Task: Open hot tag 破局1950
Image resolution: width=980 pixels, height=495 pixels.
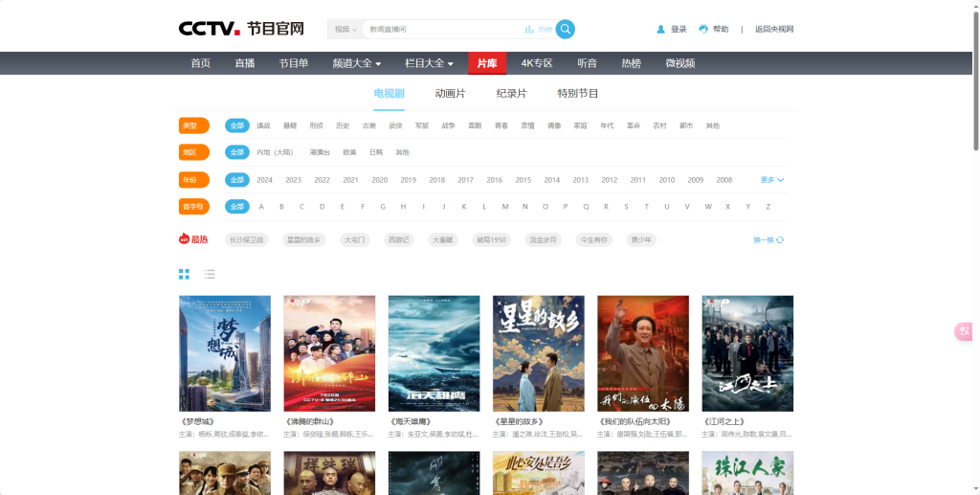Action: coord(491,240)
